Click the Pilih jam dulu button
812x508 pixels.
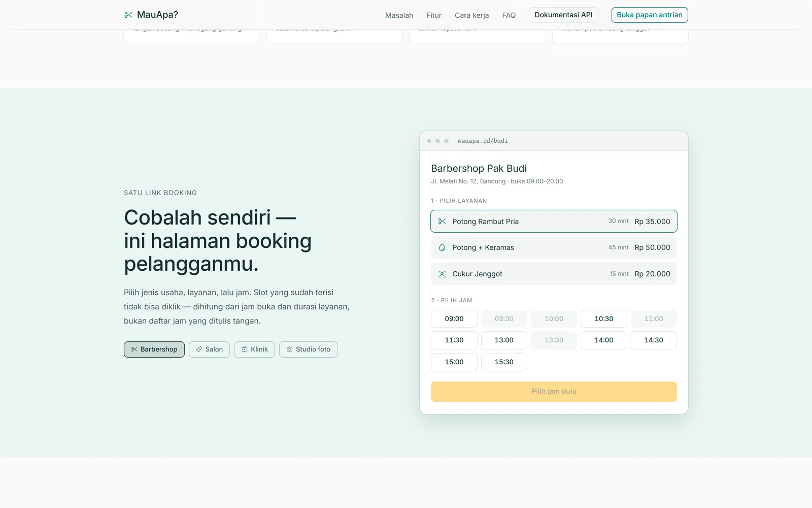554,392
